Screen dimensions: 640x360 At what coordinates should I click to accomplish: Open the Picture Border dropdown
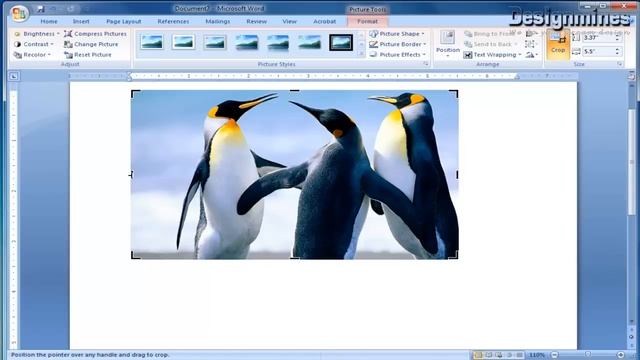(398, 44)
